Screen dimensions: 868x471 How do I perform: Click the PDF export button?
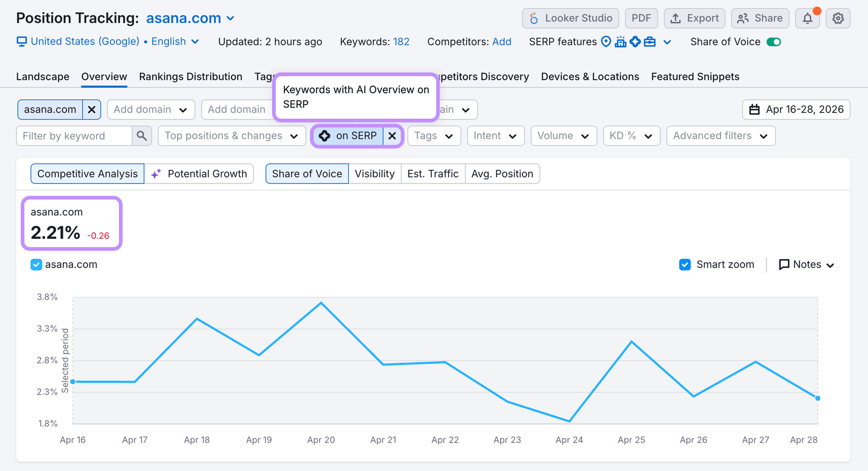(x=641, y=18)
